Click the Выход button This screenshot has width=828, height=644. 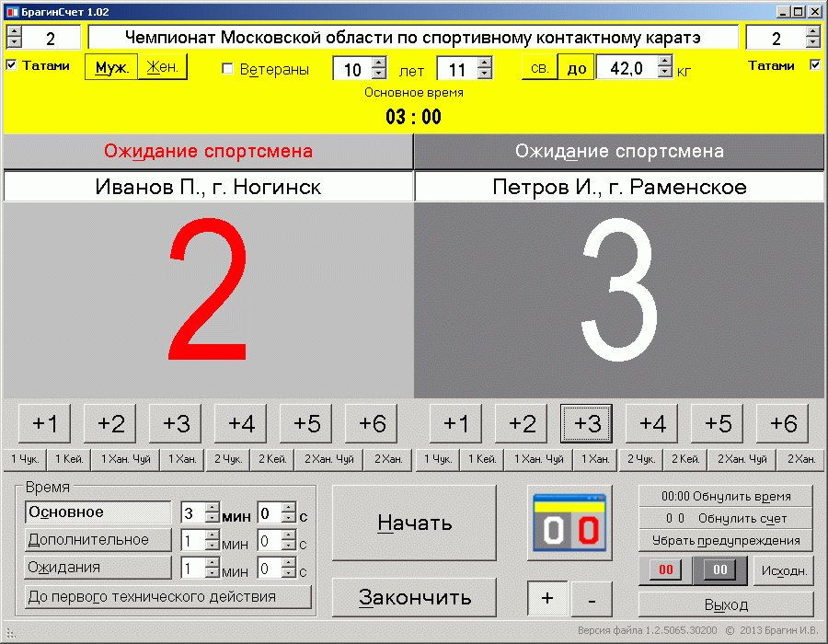click(726, 604)
